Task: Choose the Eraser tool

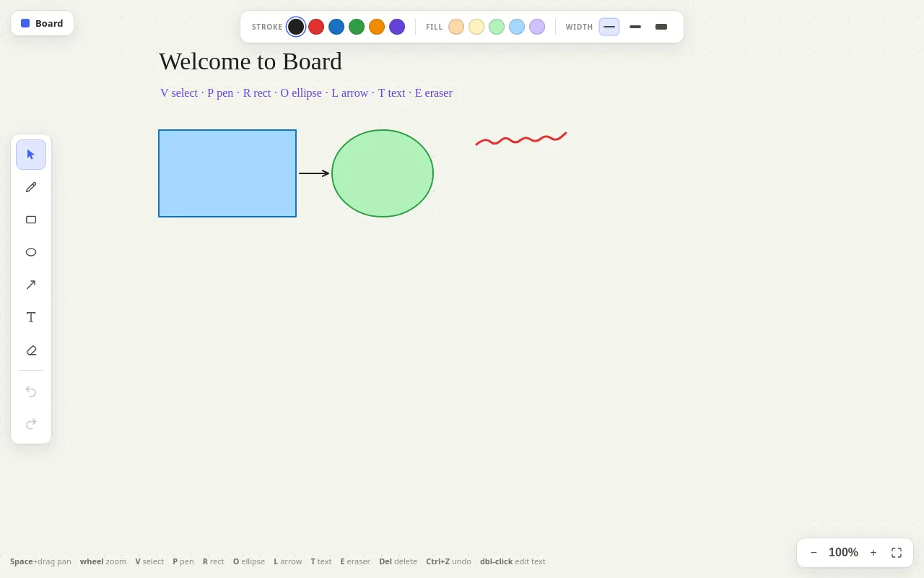Action: [31, 350]
